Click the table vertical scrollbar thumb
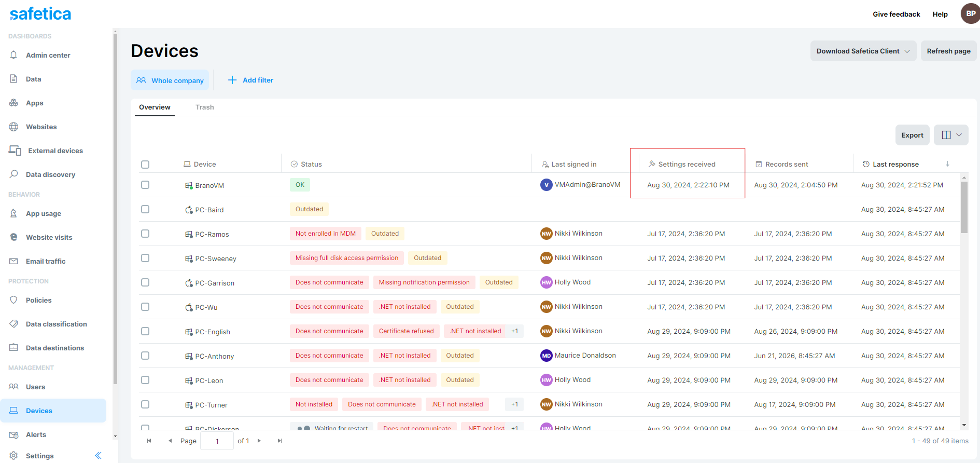This screenshot has height=463, width=980. (964, 207)
